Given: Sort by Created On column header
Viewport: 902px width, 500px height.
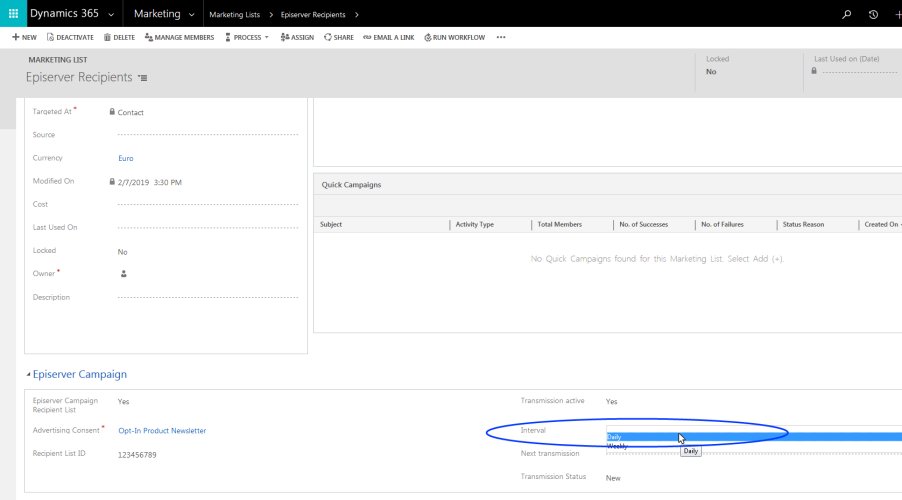Looking at the screenshot, I should 881,224.
